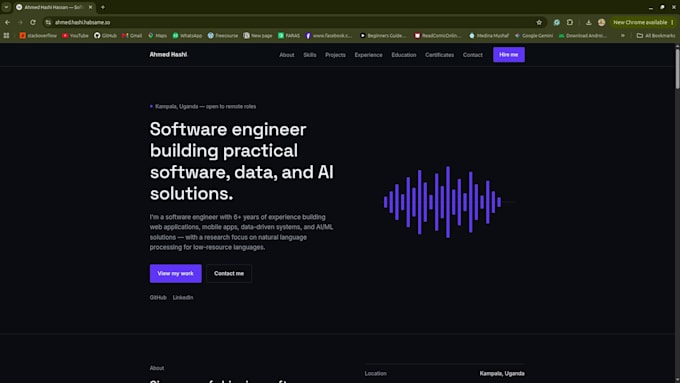The image size is (680, 383).
Task: Close the Ahmed Hashi Hassan tab
Action: [90, 7]
